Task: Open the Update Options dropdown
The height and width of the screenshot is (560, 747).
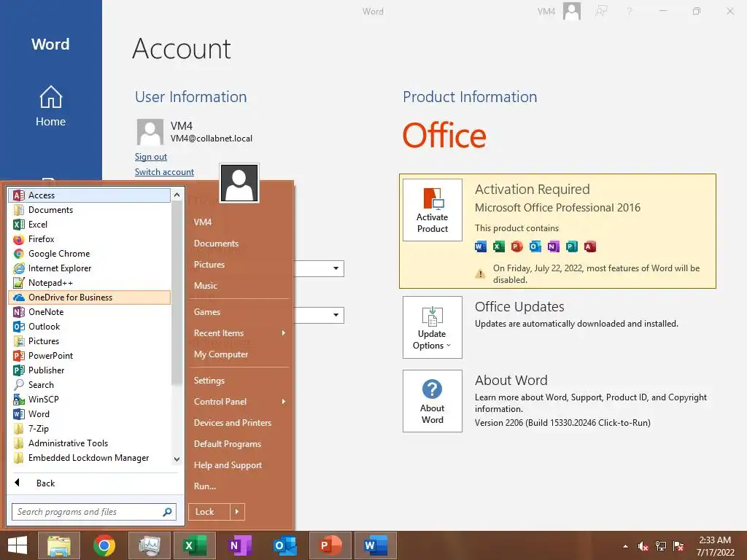Action: pos(433,327)
